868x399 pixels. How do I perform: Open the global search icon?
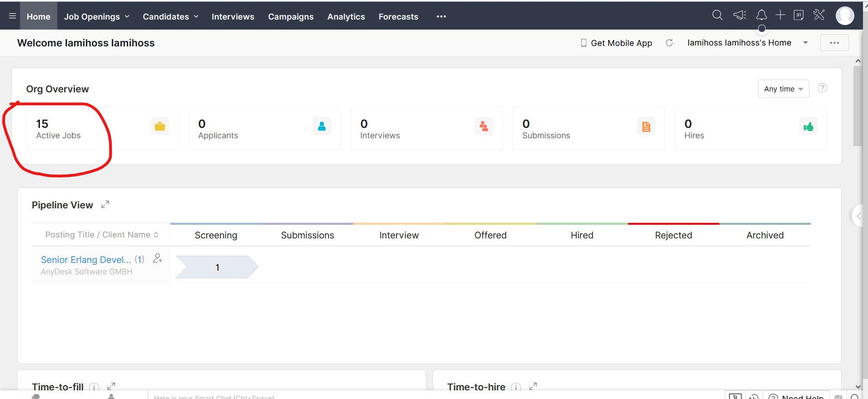pos(717,15)
